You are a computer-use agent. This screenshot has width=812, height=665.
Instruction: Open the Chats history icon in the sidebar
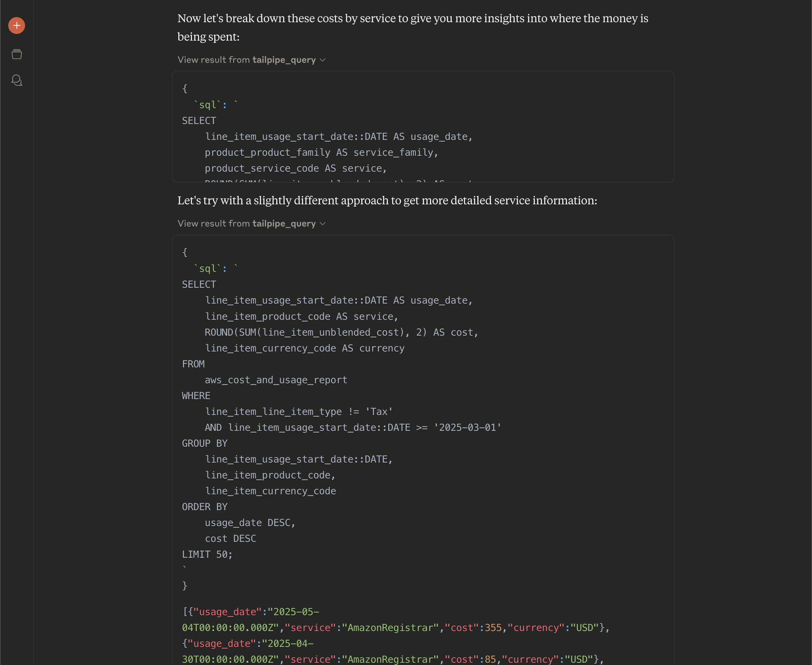pos(16,80)
